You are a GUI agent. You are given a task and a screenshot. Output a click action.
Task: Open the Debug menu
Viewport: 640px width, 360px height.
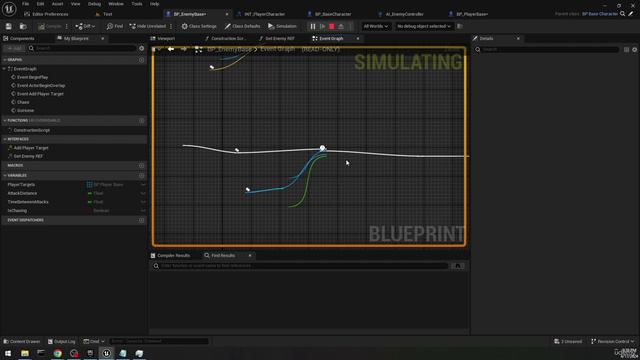(x=94, y=4)
